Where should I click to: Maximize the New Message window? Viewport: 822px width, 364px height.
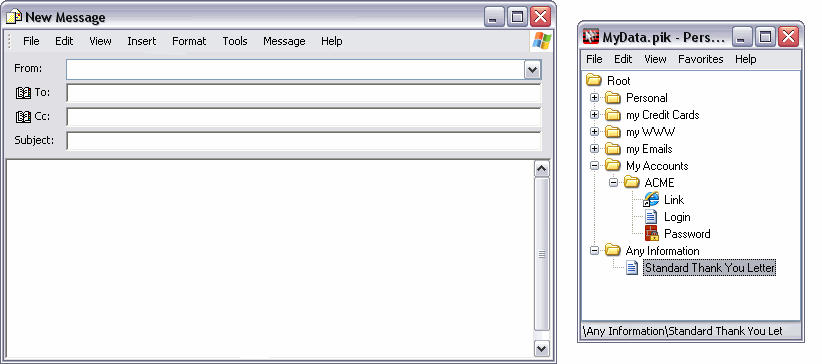tap(516, 17)
